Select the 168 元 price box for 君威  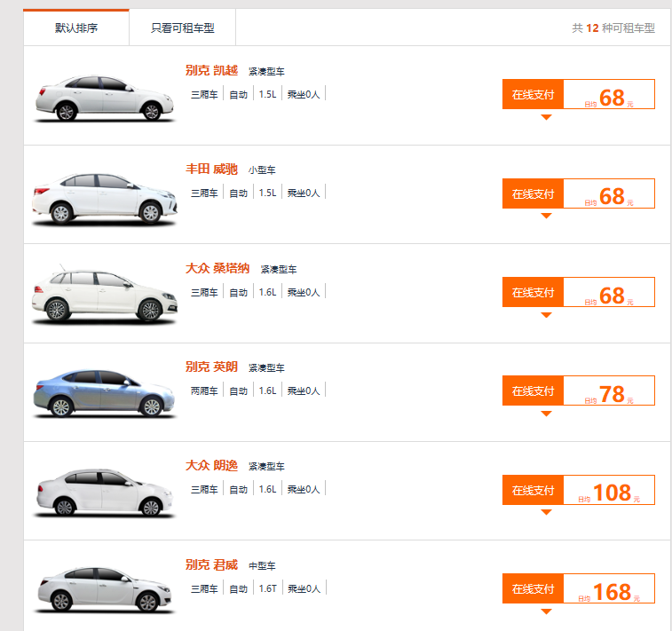coord(609,588)
